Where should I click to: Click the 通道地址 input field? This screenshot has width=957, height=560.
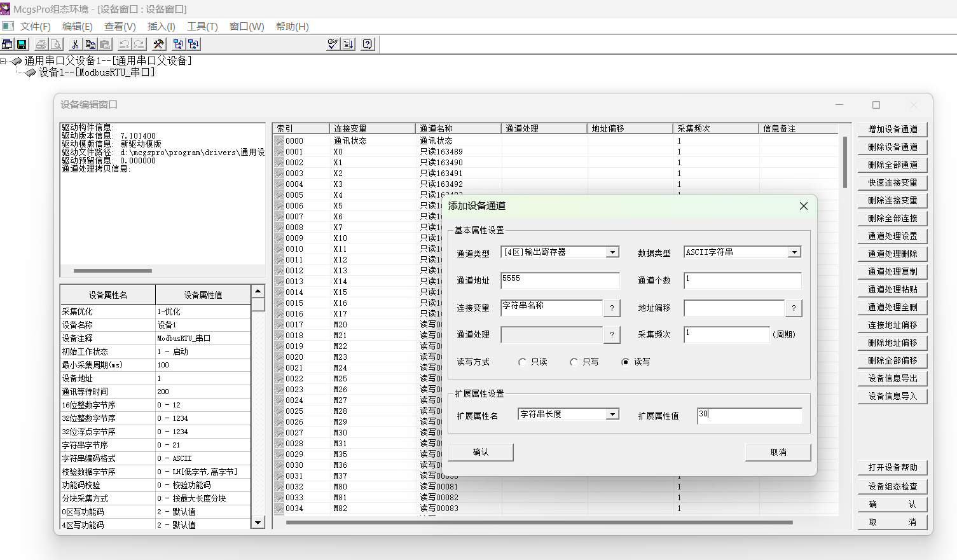(x=560, y=280)
